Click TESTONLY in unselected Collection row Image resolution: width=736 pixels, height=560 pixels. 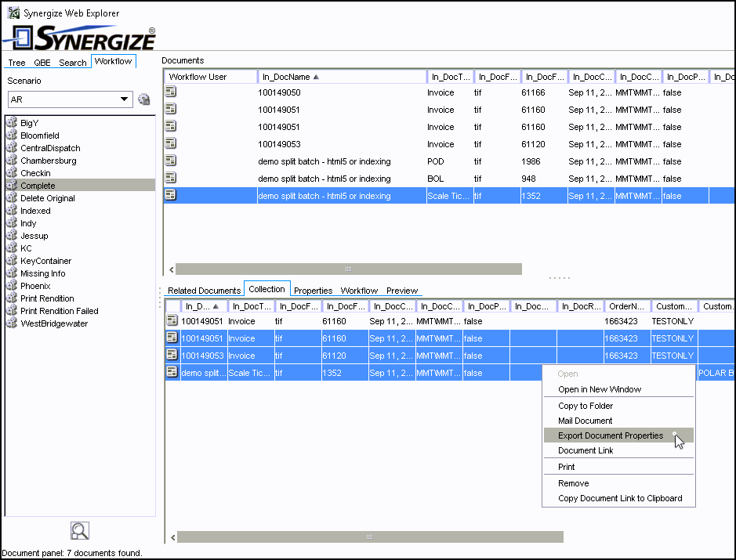(673, 321)
